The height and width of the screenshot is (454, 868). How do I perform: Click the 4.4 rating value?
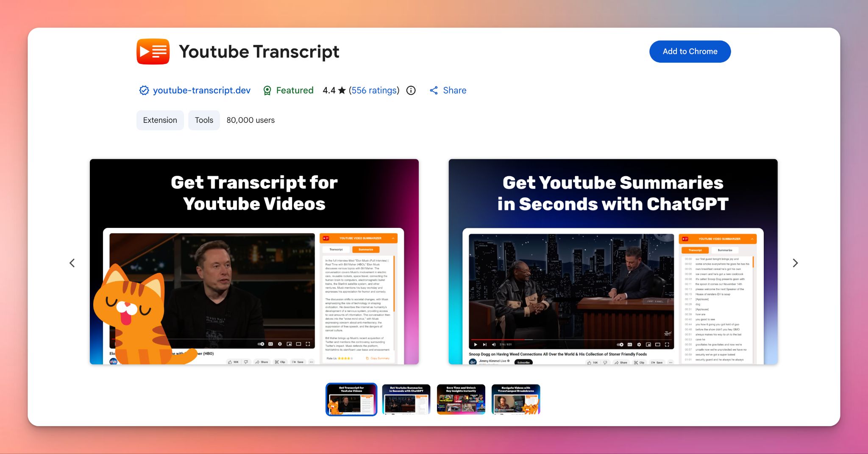point(330,90)
